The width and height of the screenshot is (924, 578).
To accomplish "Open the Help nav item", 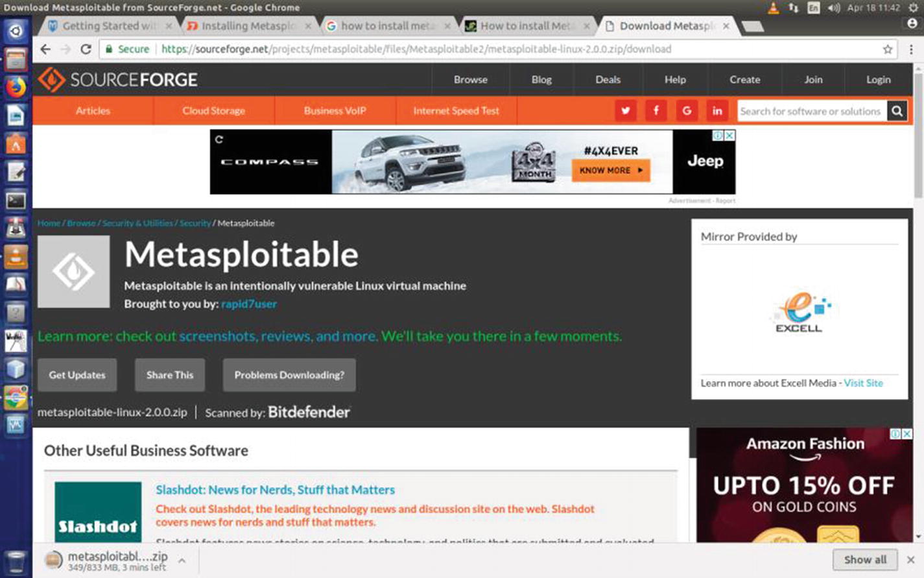I will click(x=675, y=80).
